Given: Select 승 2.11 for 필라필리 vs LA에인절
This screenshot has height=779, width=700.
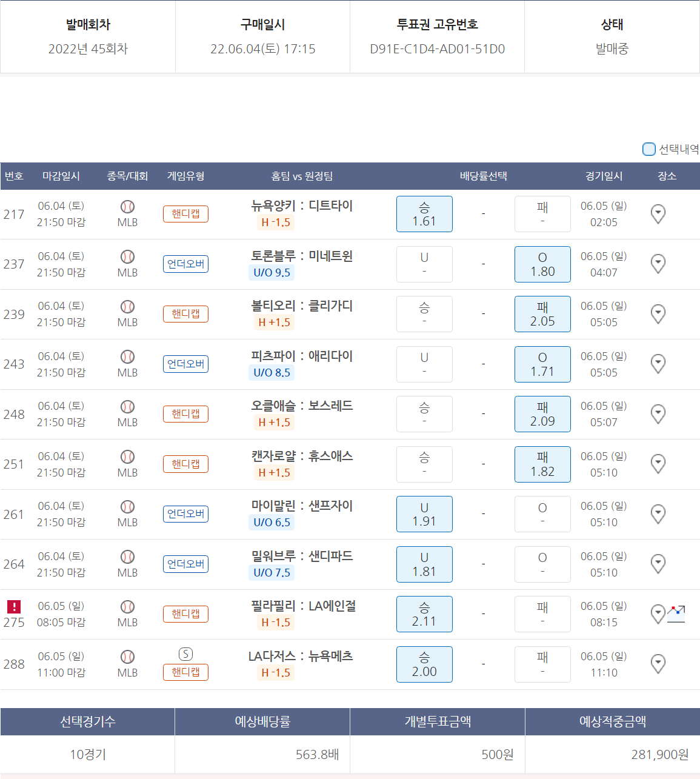Looking at the screenshot, I should coord(424,614).
